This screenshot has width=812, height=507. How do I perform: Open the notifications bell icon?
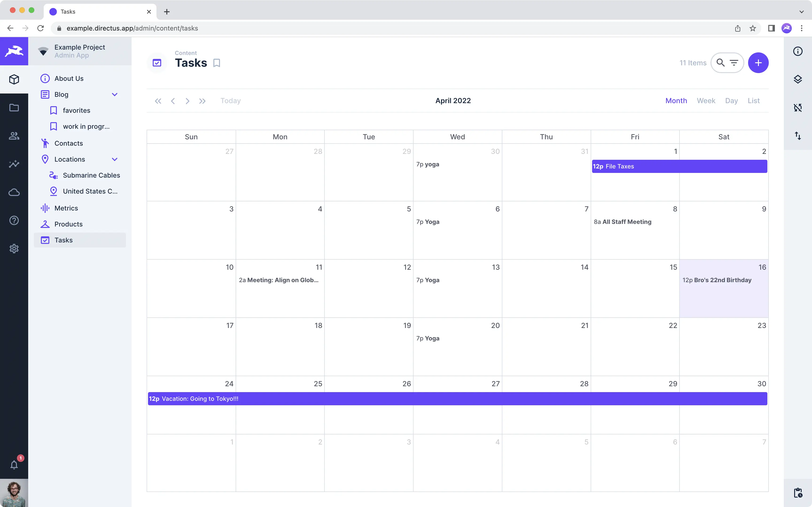coord(14,465)
